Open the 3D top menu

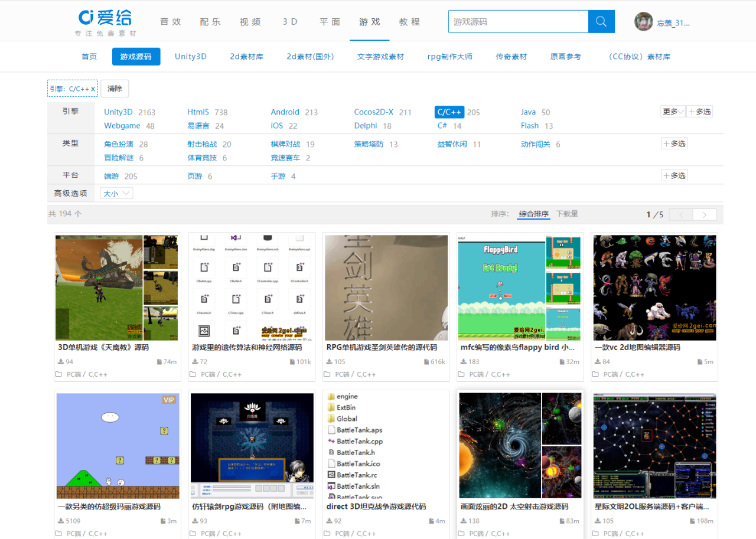tap(290, 22)
